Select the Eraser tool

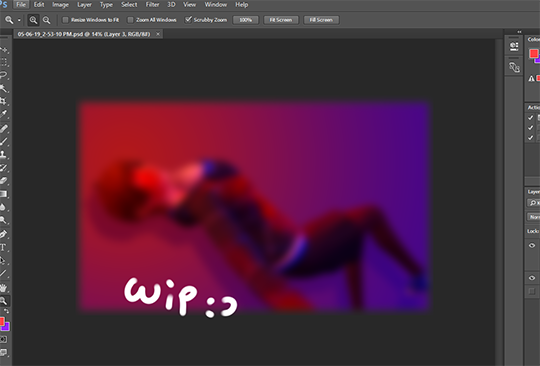tap(3, 180)
